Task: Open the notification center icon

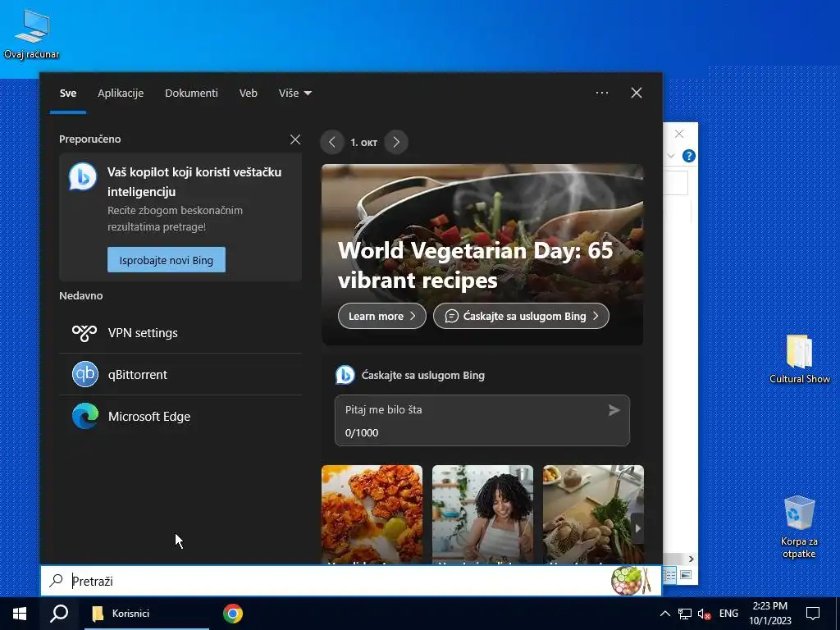Action: click(813, 614)
